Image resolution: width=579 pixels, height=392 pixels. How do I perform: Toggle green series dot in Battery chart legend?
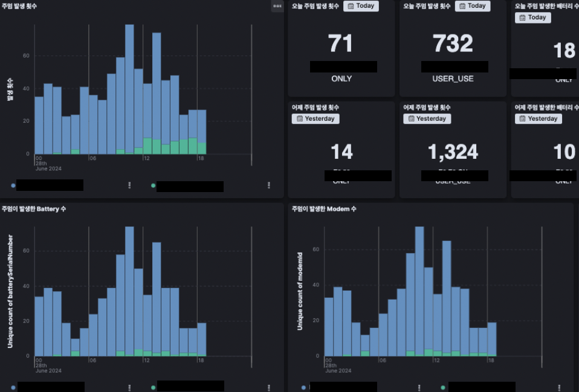153,387
